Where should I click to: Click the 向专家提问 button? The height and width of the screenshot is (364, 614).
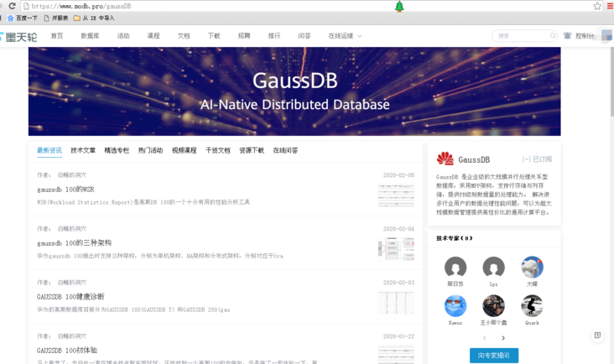(x=494, y=356)
